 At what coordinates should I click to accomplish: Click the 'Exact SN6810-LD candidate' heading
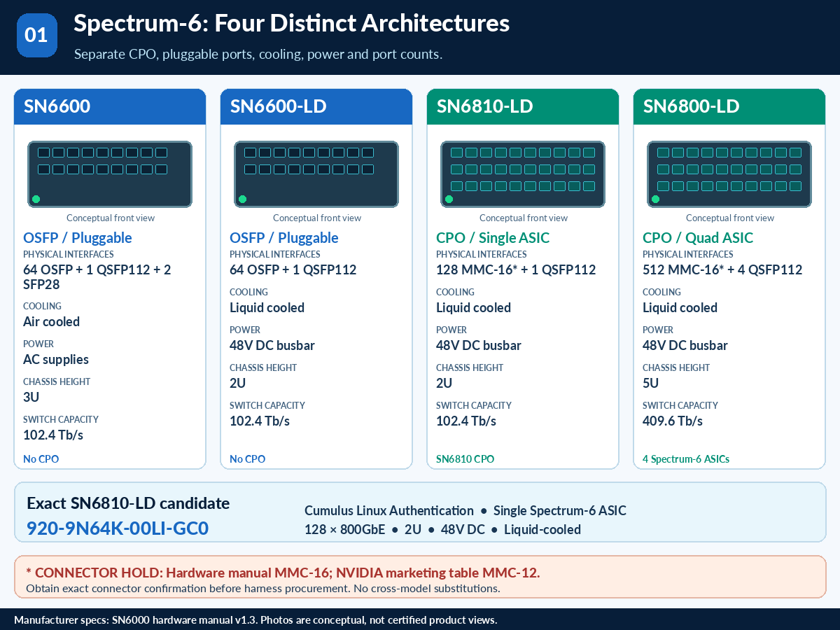[x=128, y=503]
